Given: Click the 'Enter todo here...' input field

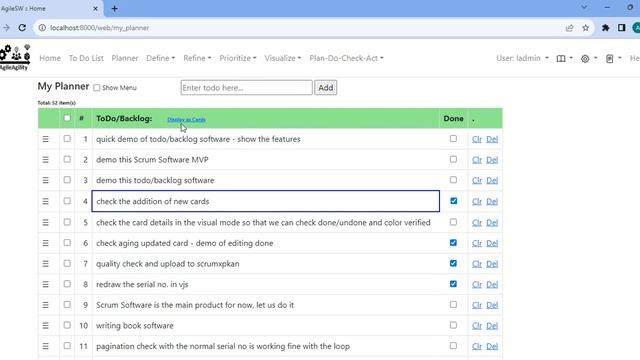Looking at the screenshot, I should coord(247,88).
